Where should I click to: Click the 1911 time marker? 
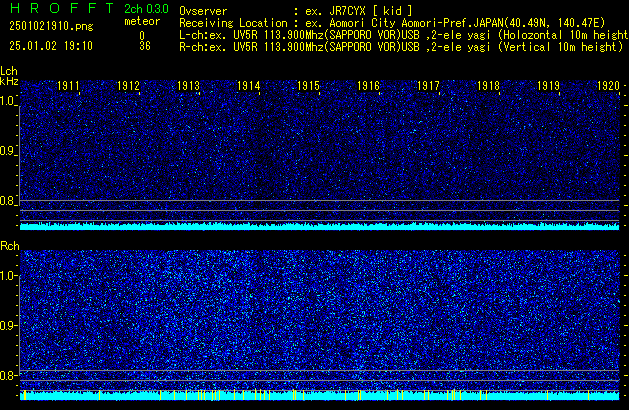pos(69,86)
